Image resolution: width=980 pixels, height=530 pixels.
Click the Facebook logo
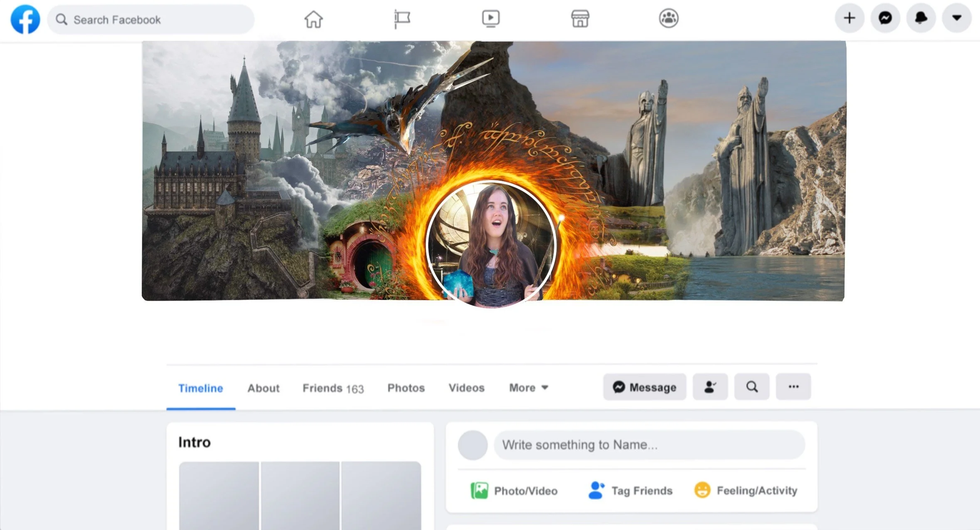(25, 19)
